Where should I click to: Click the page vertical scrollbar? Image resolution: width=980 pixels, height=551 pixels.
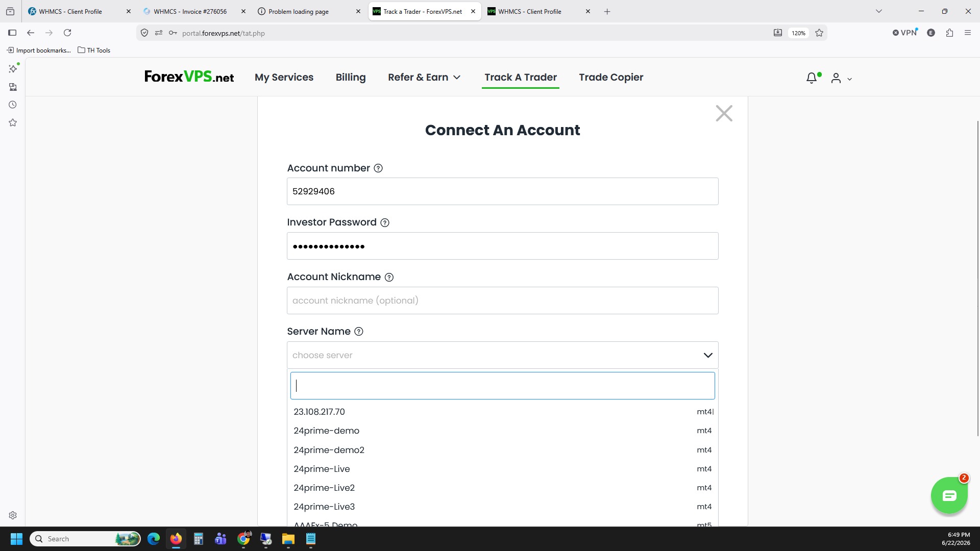(x=978, y=278)
